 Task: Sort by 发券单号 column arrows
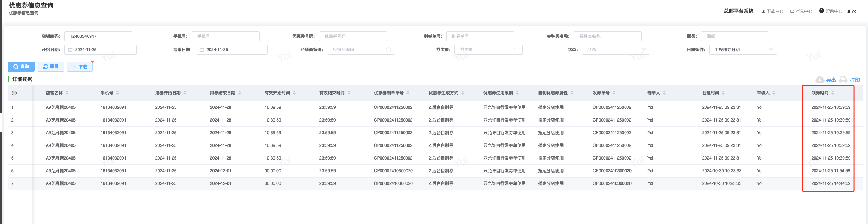click(x=614, y=93)
